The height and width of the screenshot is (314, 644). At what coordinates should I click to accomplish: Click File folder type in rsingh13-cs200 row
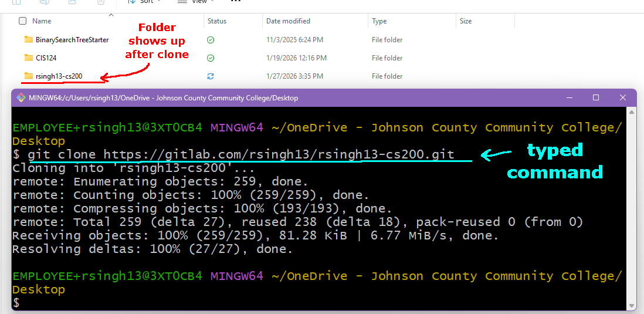point(387,76)
